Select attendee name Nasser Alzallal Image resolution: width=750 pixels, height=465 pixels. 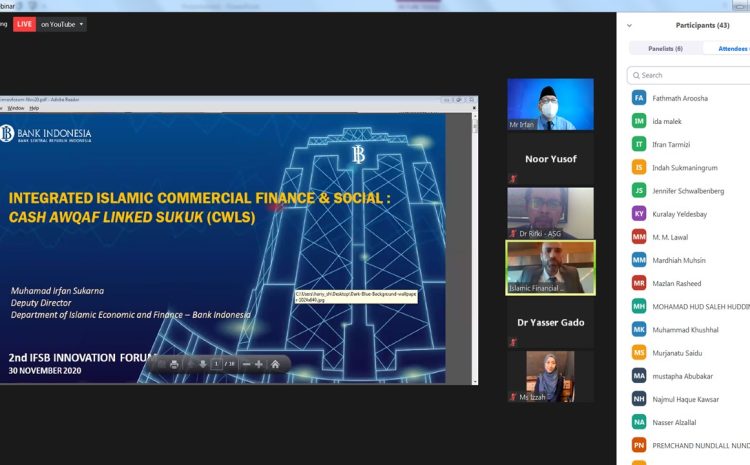(x=674, y=422)
